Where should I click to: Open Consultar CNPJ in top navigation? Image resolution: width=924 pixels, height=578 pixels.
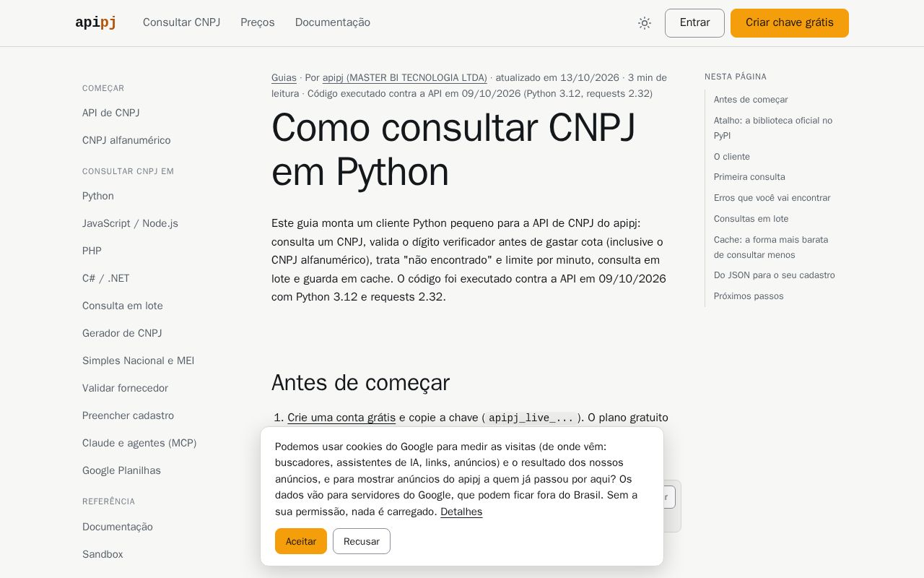[x=181, y=22]
